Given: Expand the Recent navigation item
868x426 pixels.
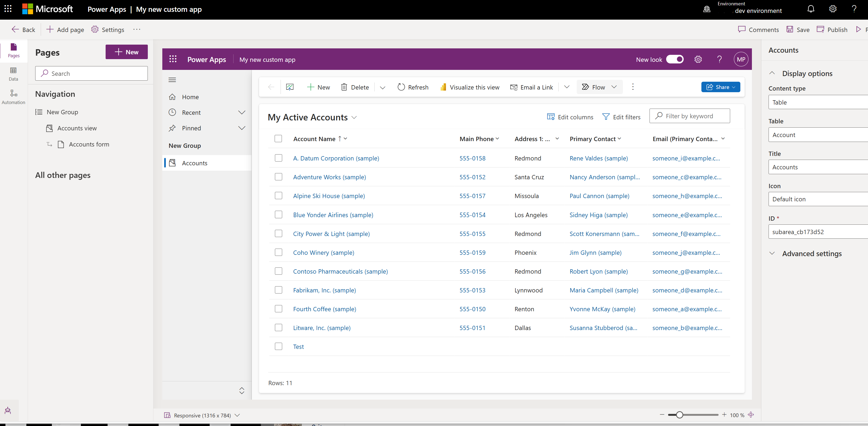Looking at the screenshot, I should 242,112.
